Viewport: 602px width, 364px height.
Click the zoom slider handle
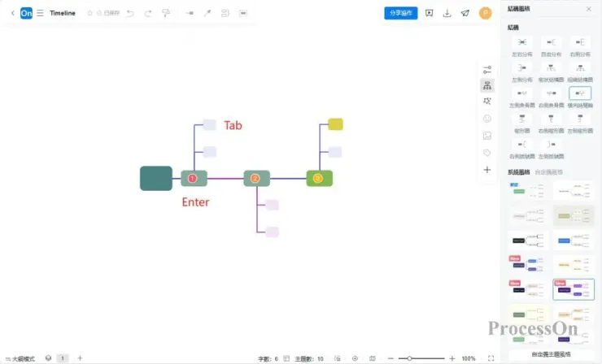(410, 358)
